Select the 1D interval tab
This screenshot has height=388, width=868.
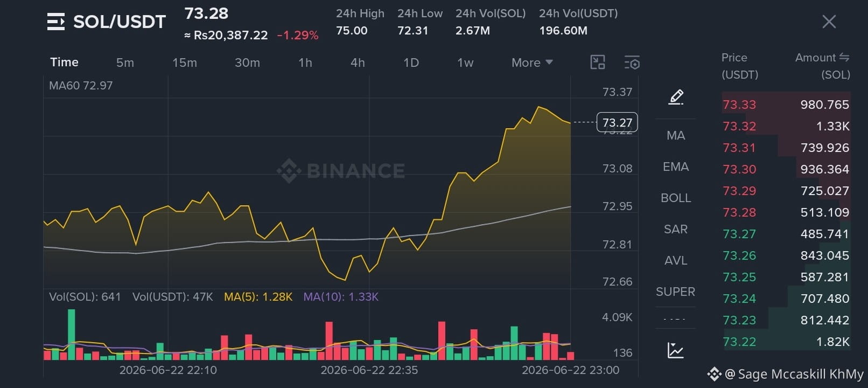(411, 63)
